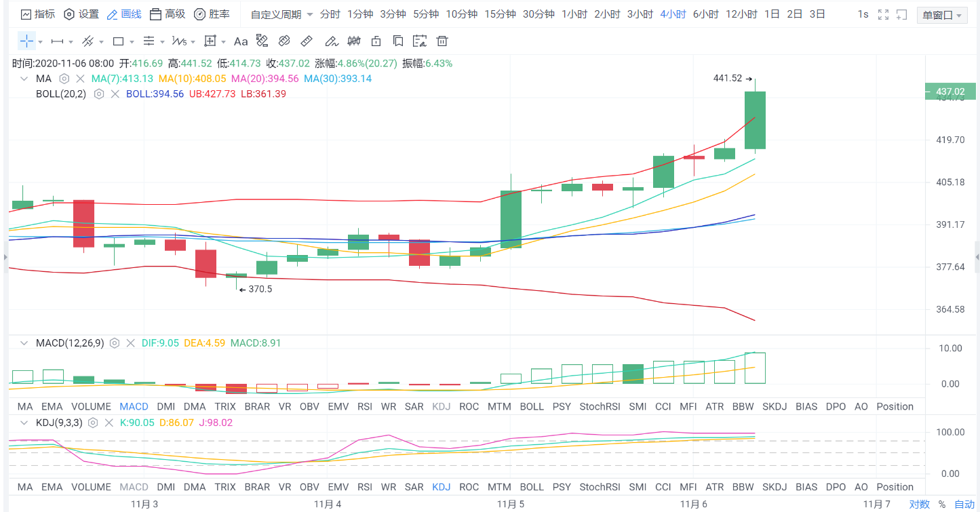Click the ruler measurement tool
Viewport: 980px width, 512px height.
pos(307,41)
